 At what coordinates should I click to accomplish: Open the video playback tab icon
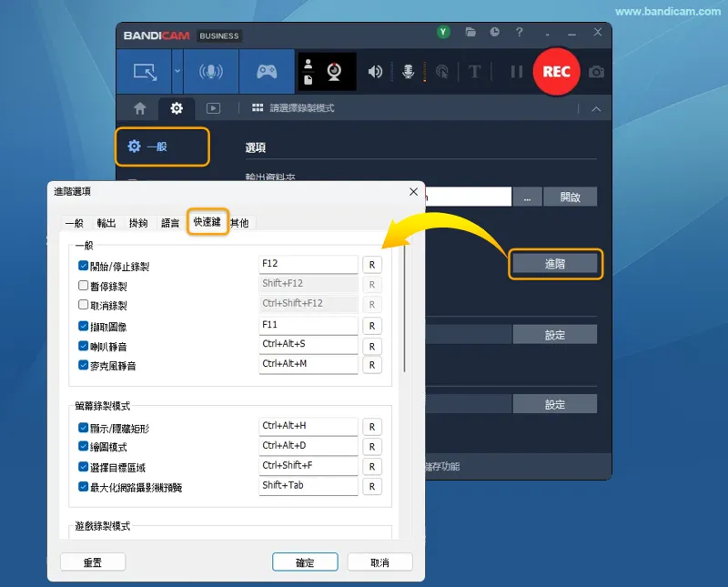[213, 108]
